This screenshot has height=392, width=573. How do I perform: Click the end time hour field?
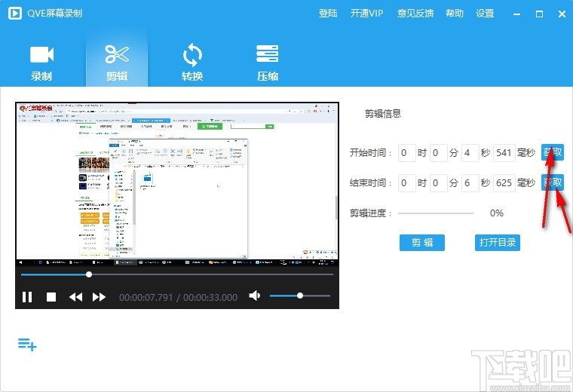[x=406, y=182]
